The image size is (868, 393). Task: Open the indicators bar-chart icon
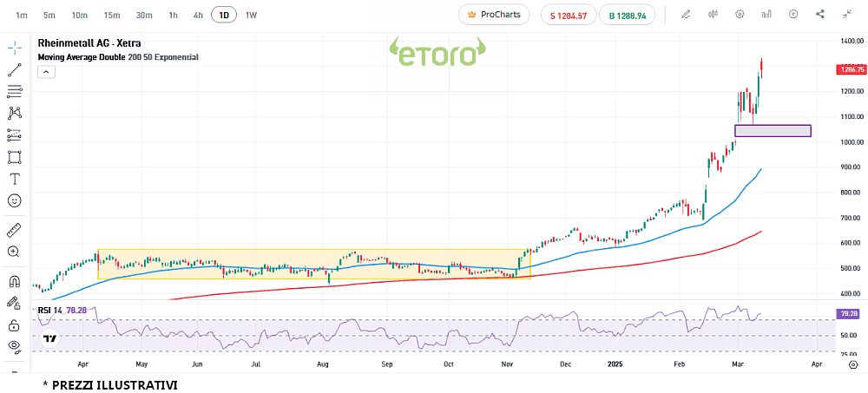(x=766, y=15)
